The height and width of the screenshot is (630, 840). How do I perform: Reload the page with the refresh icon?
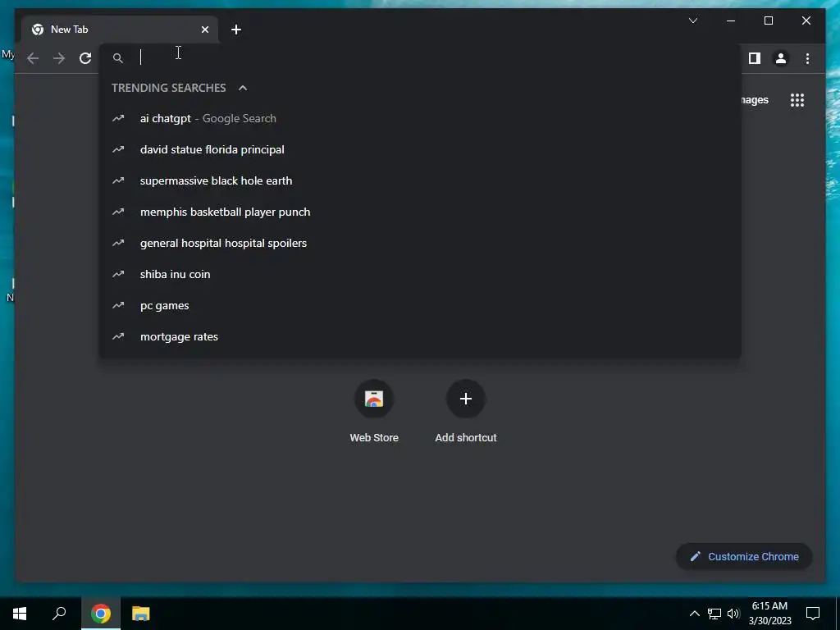click(85, 58)
